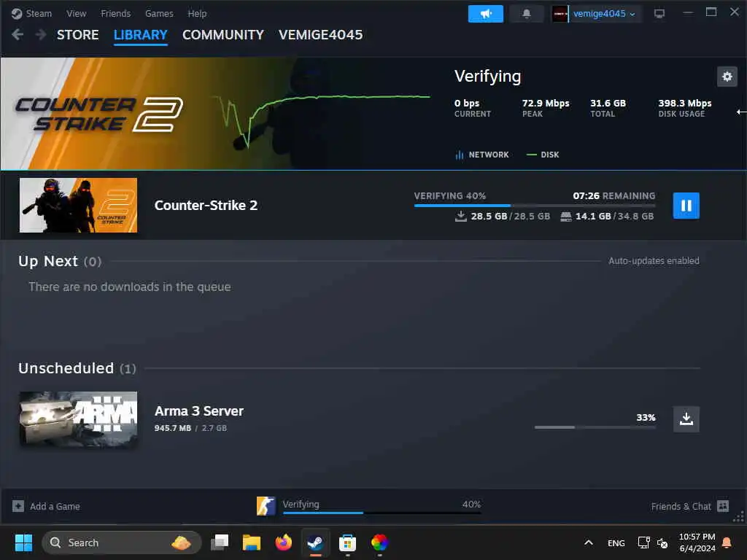Click the back navigation arrow

(x=18, y=34)
